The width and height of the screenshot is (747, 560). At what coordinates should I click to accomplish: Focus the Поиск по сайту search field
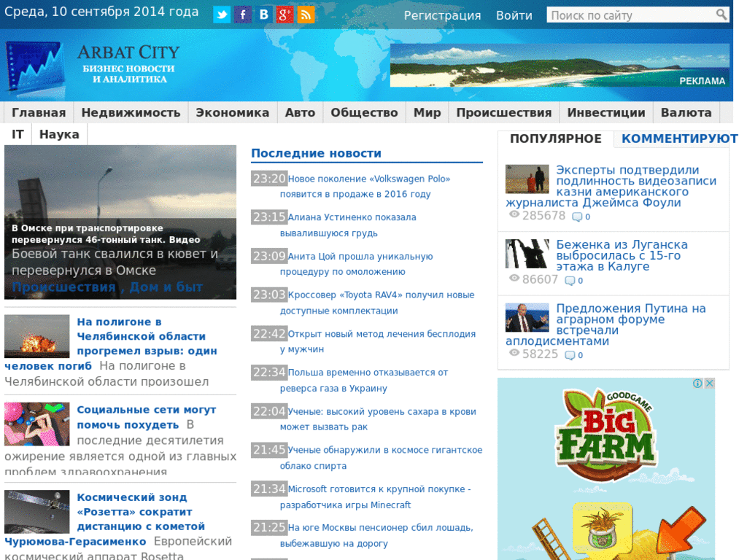point(631,15)
